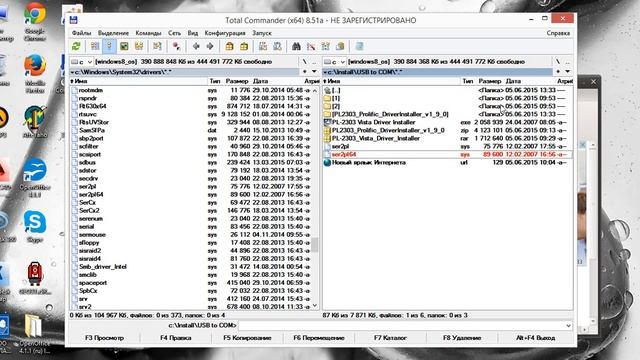Image resolution: width=640 pixels, height=360 pixels.
Task: Open the Конфигурация menu
Action: click(225, 33)
